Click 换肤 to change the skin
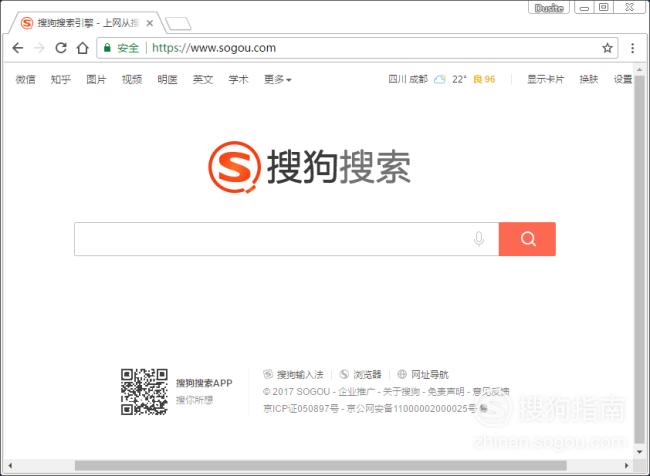 (589, 79)
